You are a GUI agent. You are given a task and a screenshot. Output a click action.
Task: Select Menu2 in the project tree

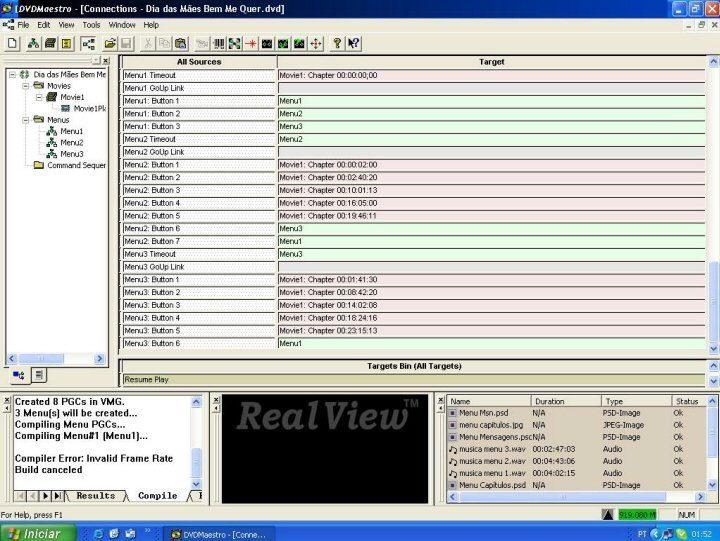[x=71, y=143]
